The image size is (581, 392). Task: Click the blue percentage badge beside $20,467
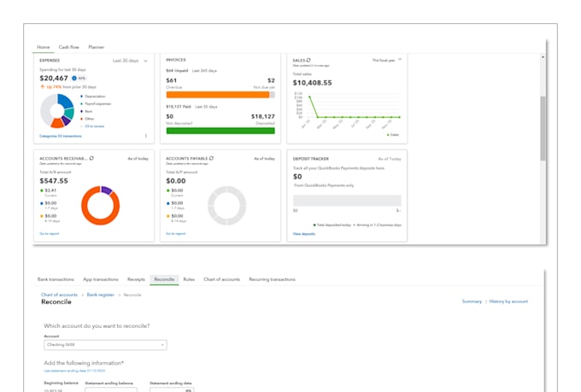click(79, 79)
